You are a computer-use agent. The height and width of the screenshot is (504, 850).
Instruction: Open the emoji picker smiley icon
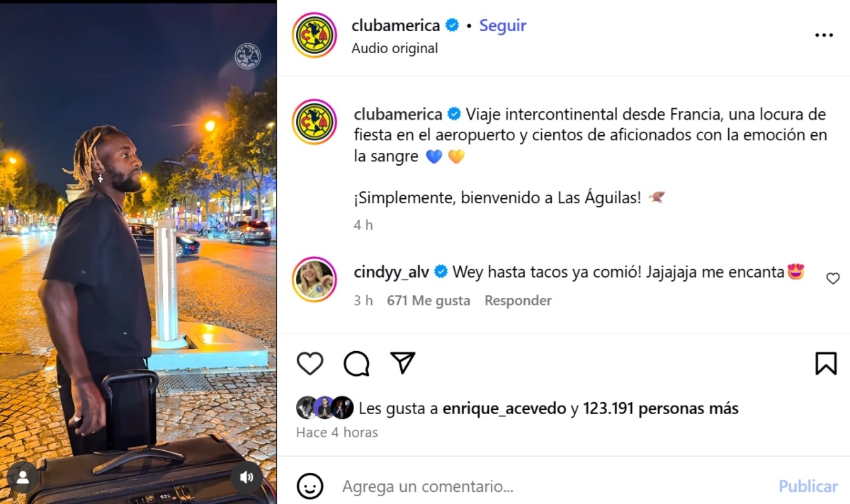coord(310,486)
